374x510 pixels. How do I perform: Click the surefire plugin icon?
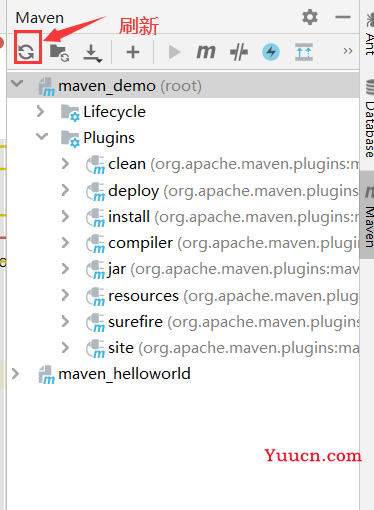(x=95, y=322)
